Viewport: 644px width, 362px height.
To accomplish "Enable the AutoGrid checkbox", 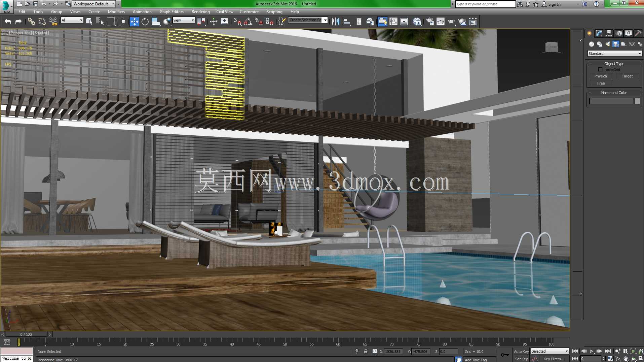I will pyautogui.click(x=600, y=70).
